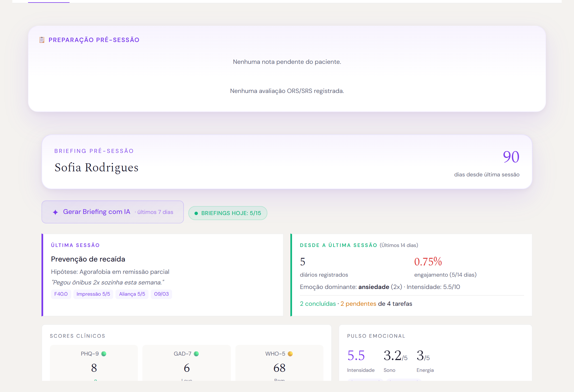
Task: Click the Briefings Hoje 5/15 badge
Action: (228, 213)
